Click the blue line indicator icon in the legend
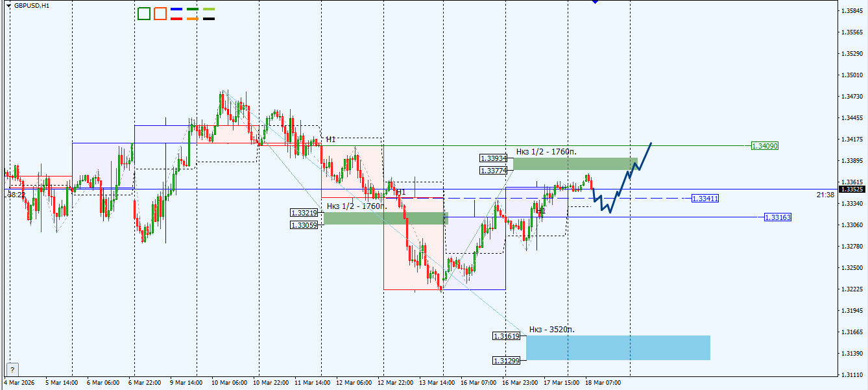This screenshot has width=868, height=390. tap(176, 9)
